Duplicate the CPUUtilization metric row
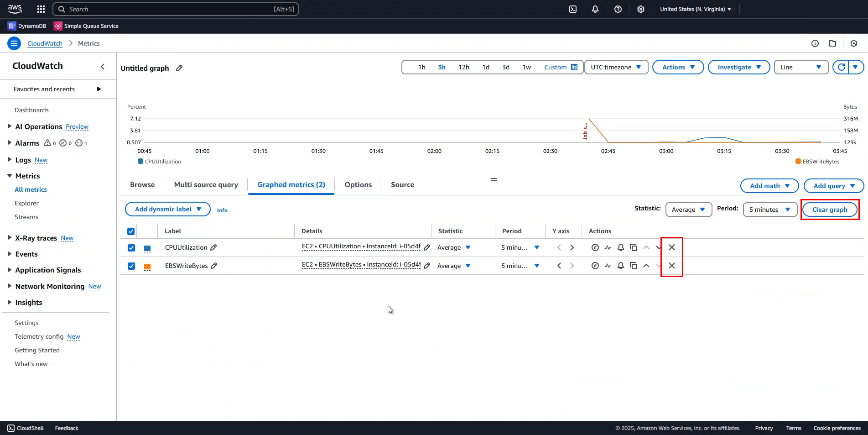The width and height of the screenshot is (868, 435). tap(634, 247)
